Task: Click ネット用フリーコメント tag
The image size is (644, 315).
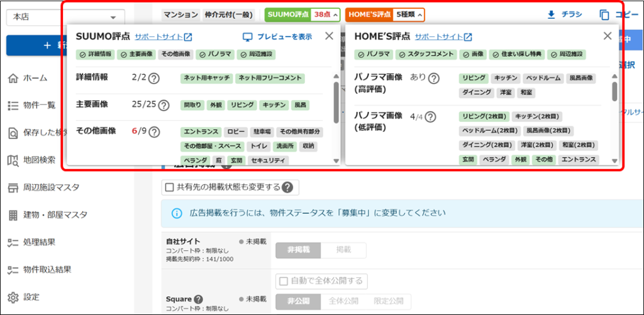Action: click(270, 78)
